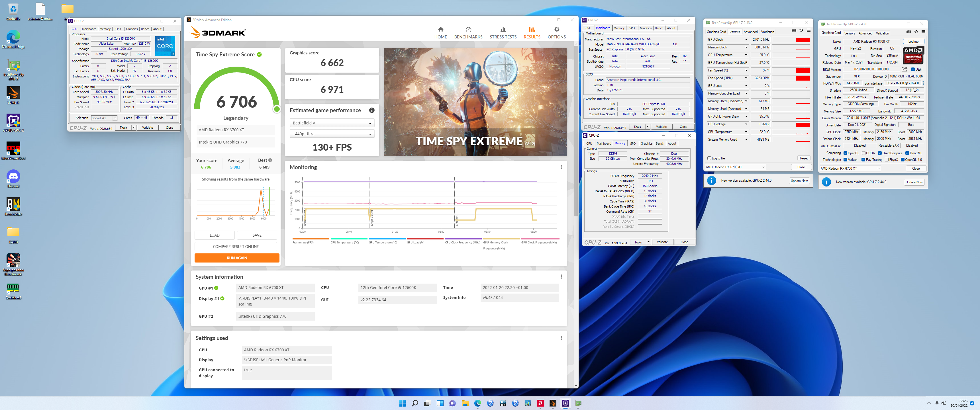
Task: Click the info icon beside Estimated game performance
Action: (372, 110)
